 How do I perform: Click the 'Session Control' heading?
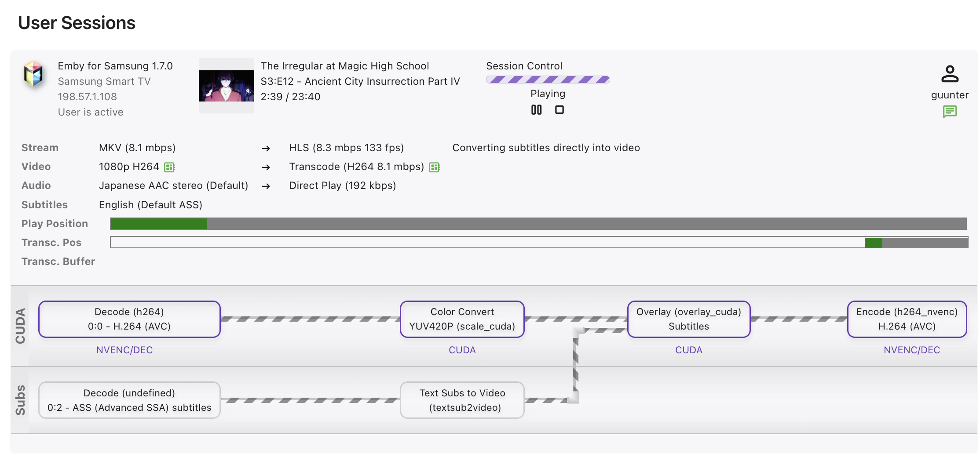click(x=524, y=66)
